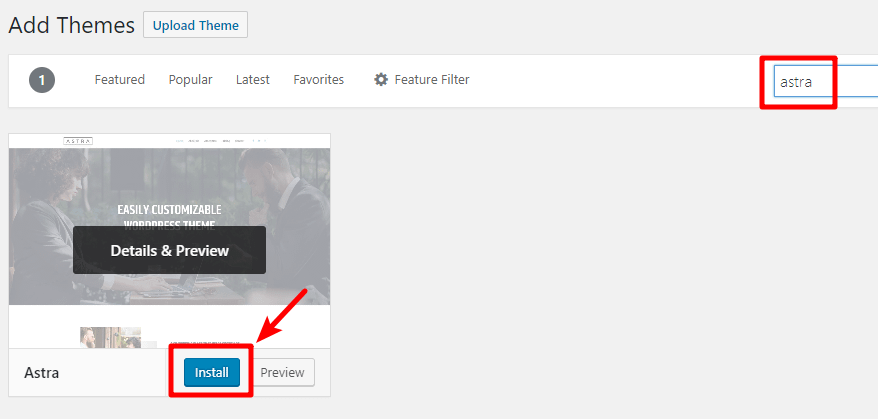Expand the Feature Filter options
The height and width of the screenshot is (419, 878).
(x=422, y=80)
